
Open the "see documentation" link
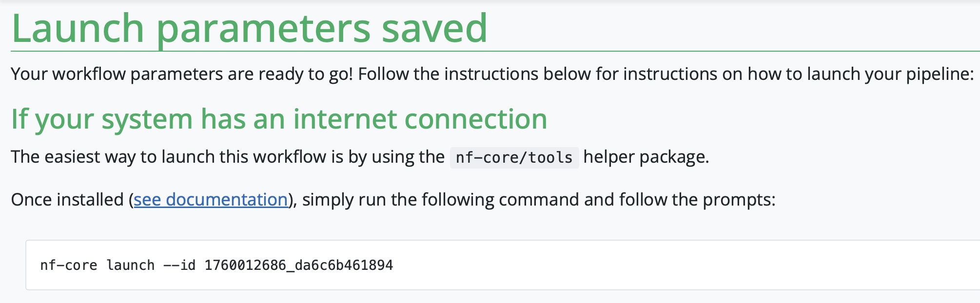(x=211, y=200)
